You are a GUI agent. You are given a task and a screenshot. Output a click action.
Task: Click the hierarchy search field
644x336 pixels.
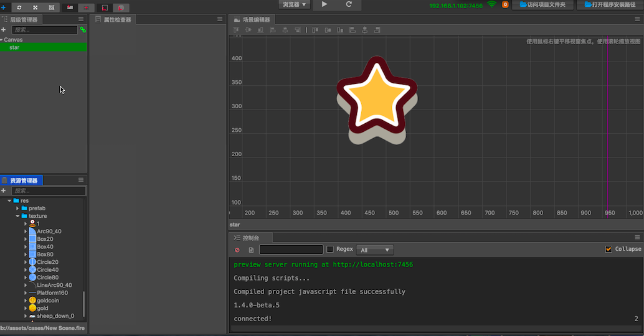coord(44,29)
